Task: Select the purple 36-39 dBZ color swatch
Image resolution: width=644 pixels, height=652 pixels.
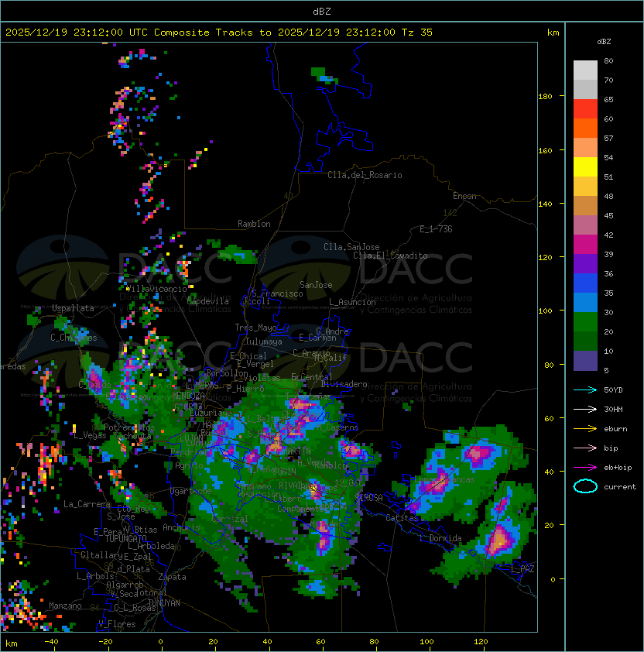Action: click(585, 263)
